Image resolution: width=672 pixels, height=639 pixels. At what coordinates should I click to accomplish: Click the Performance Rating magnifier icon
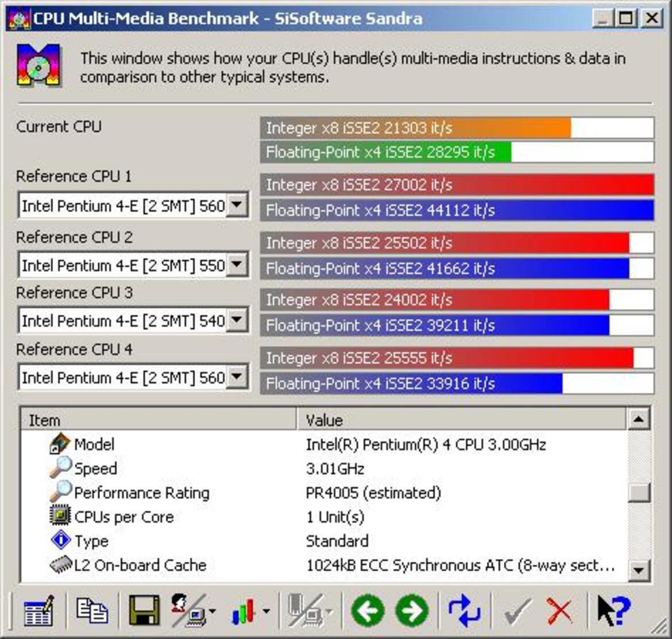[x=60, y=491]
